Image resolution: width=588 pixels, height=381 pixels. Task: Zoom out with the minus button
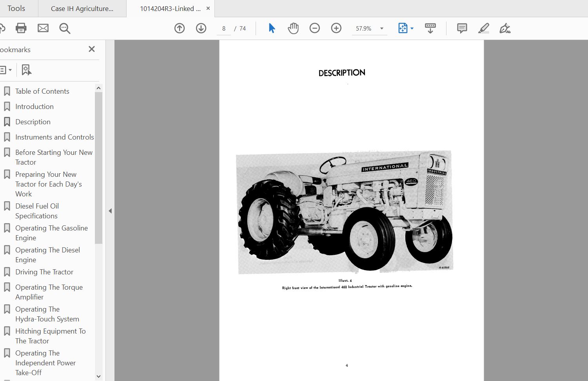coord(315,28)
